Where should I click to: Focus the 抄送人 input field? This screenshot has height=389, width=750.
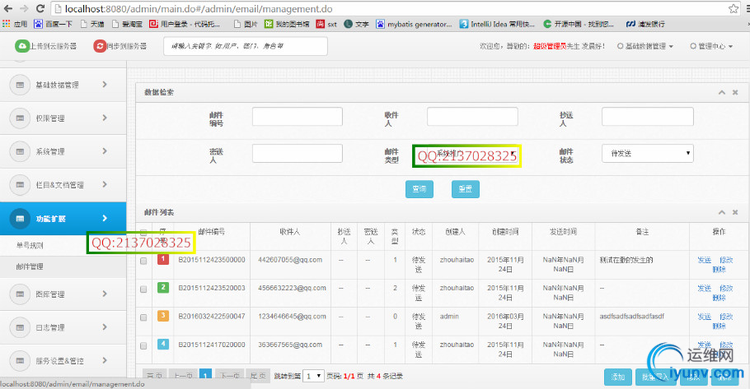coord(648,117)
